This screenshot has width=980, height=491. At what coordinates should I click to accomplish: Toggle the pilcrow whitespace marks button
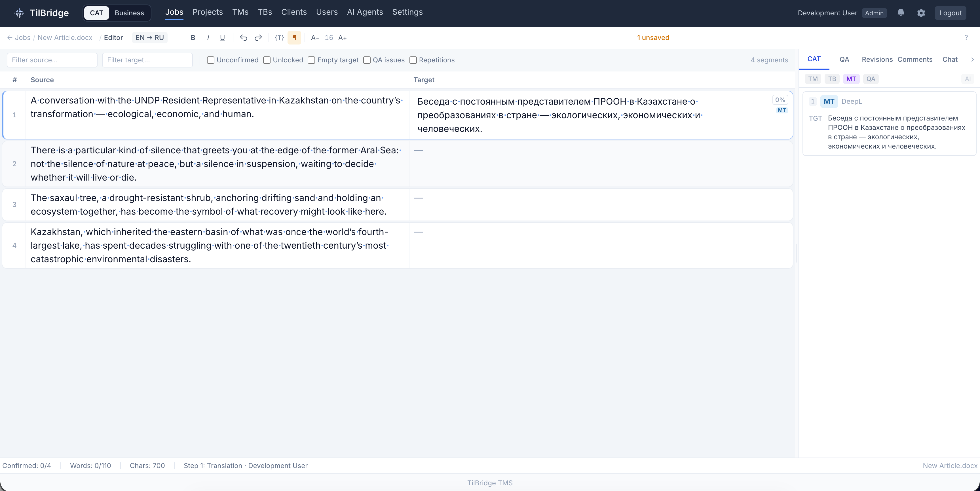click(294, 38)
